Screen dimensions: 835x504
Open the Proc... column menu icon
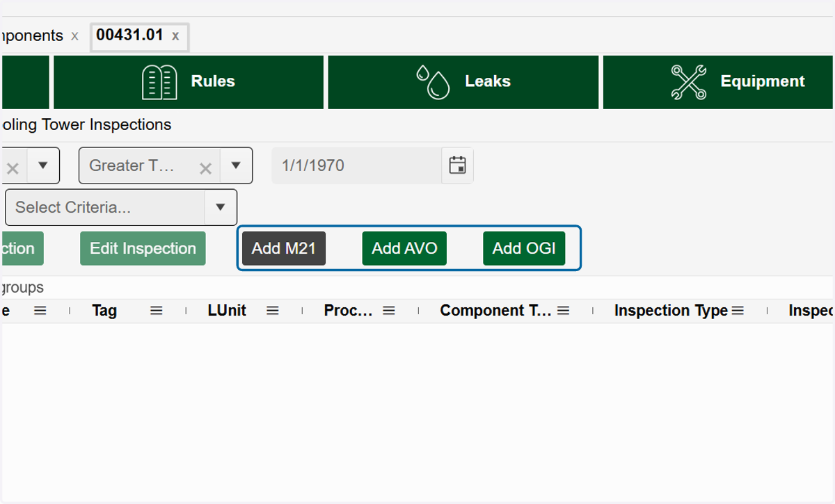[x=389, y=311]
